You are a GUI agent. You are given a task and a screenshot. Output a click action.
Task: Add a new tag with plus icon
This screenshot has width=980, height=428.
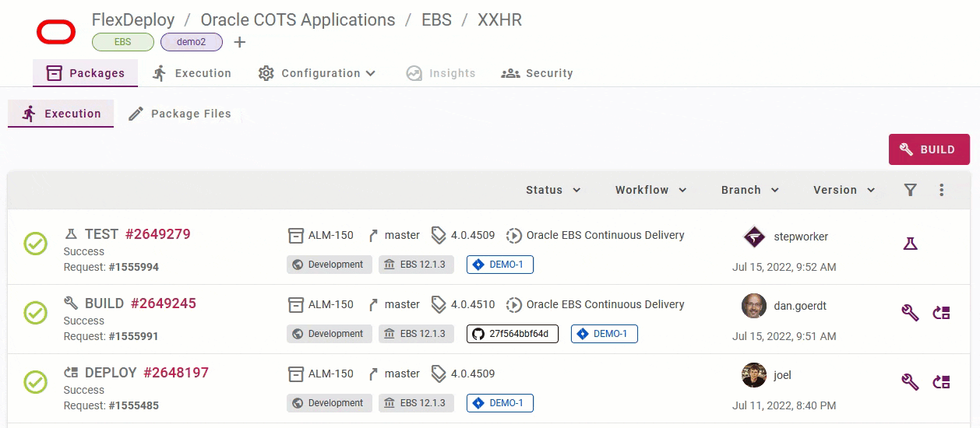tap(240, 42)
